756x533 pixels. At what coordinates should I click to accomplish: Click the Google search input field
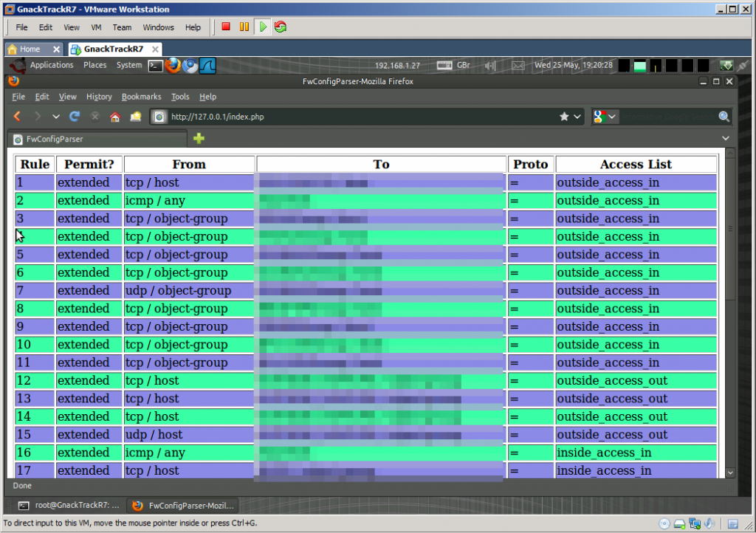tap(667, 117)
